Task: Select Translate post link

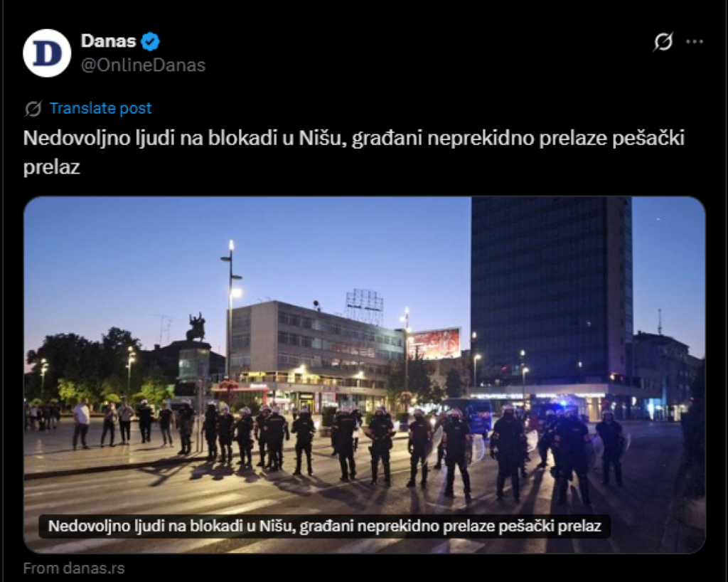Action: click(x=100, y=108)
